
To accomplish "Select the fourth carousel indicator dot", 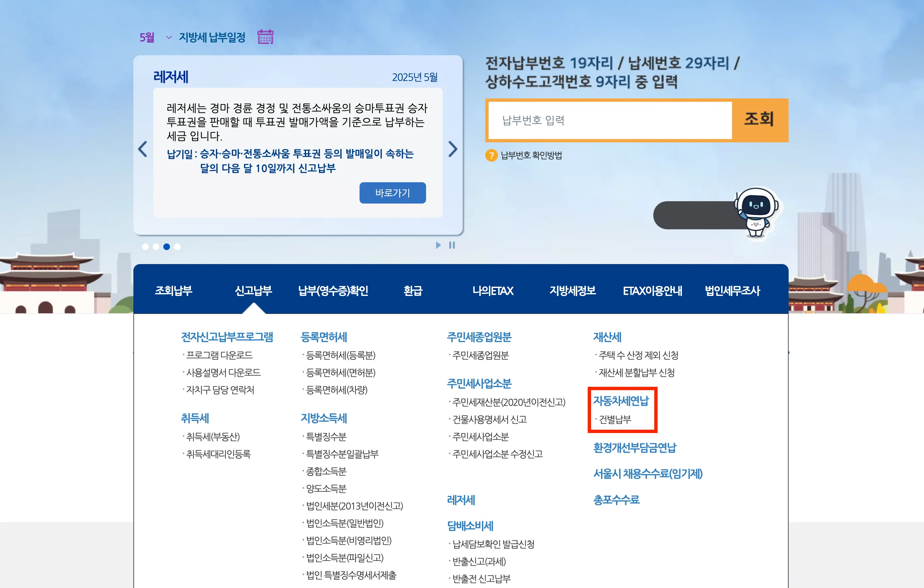I will [x=177, y=247].
